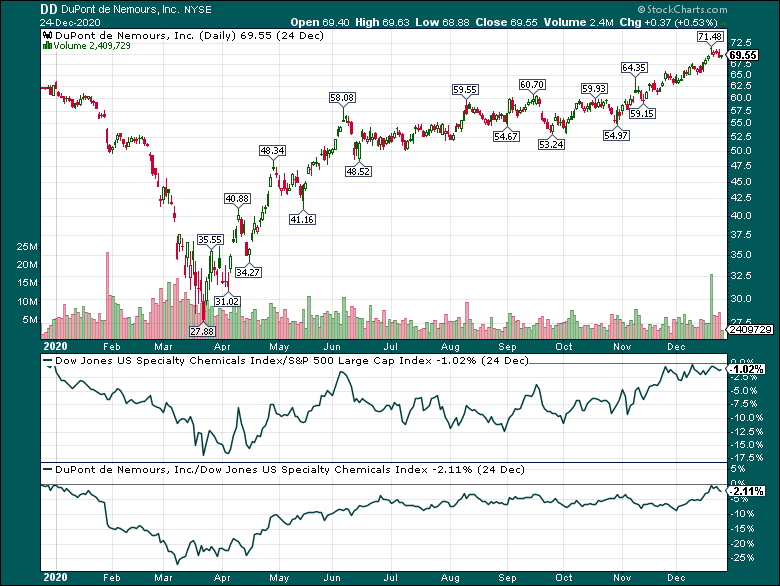Click the 41.16 May low label
780x586 pixels.
302,219
